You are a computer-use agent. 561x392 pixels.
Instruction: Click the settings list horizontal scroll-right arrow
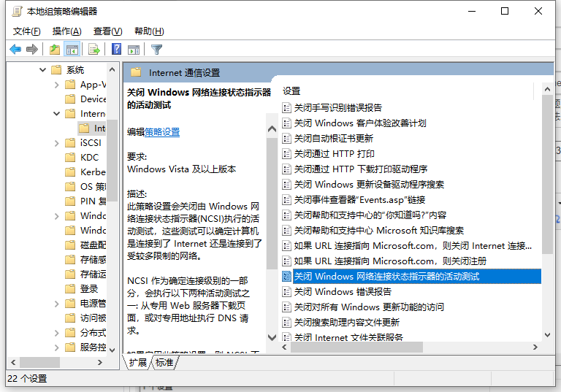535,347
